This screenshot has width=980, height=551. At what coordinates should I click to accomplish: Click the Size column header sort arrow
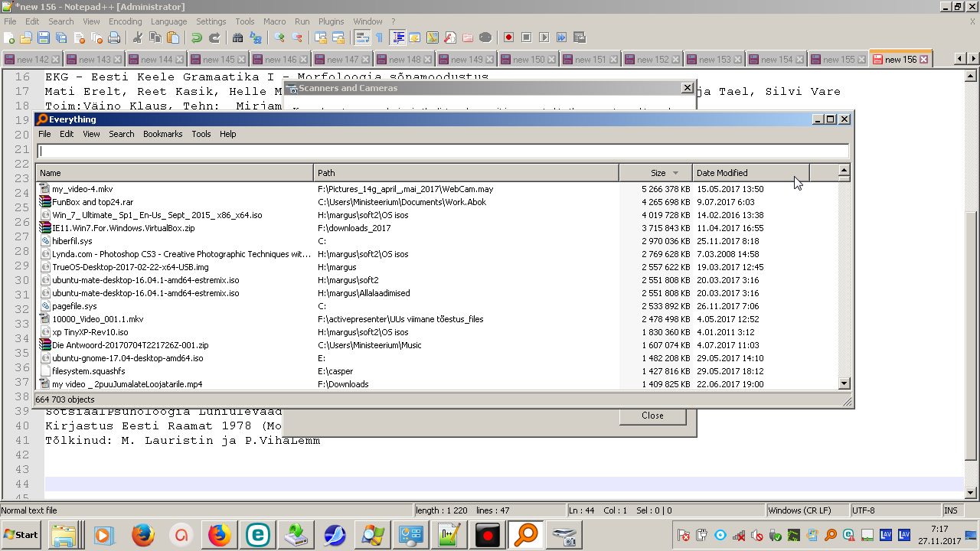point(675,173)
